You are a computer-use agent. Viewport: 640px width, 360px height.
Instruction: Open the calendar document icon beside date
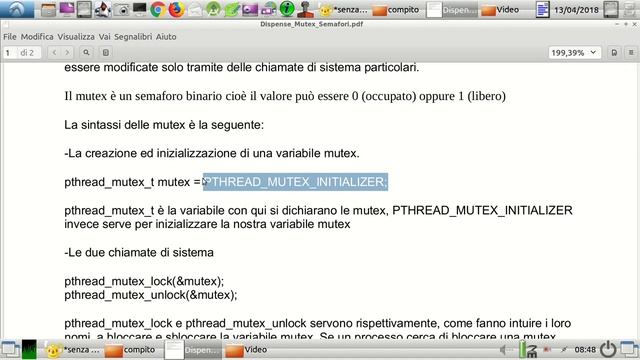coord(542,9)
